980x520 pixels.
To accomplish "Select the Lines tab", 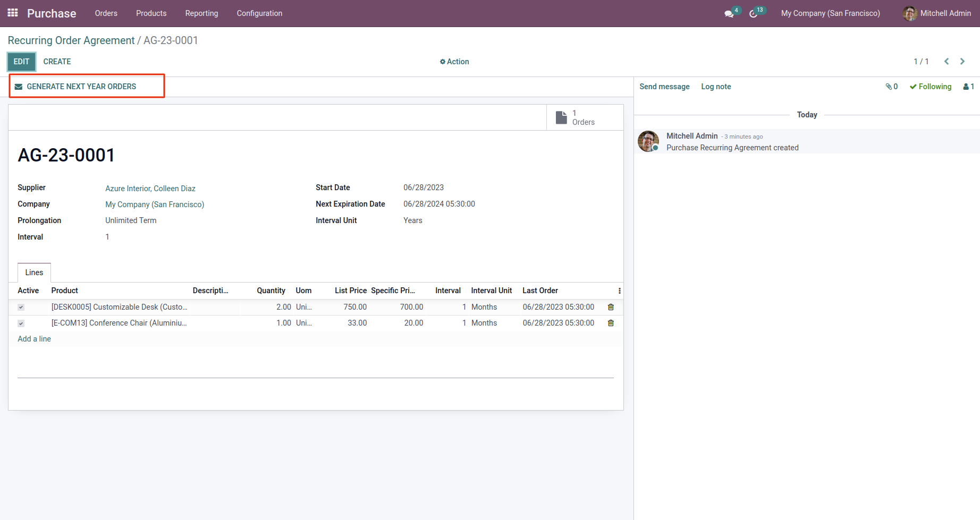I will point(34,272).
